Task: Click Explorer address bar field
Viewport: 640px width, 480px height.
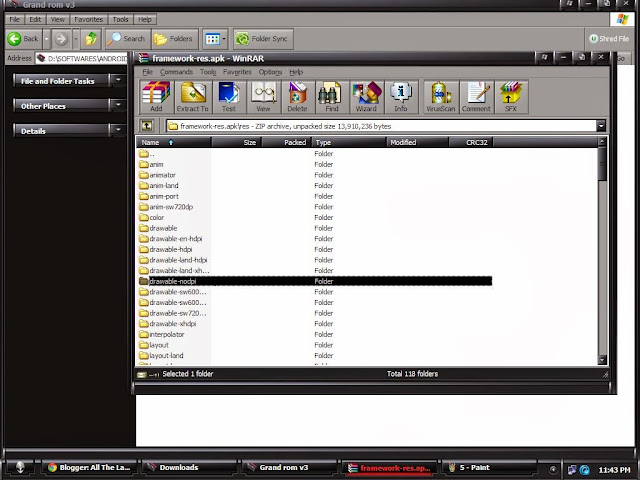Action: point(82,58)
